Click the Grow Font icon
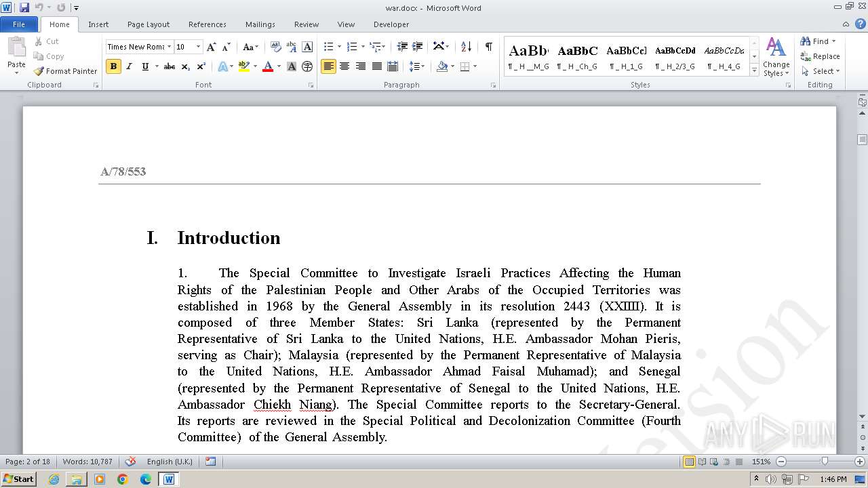The image size is (868, 488). click(x=212, y=47)
